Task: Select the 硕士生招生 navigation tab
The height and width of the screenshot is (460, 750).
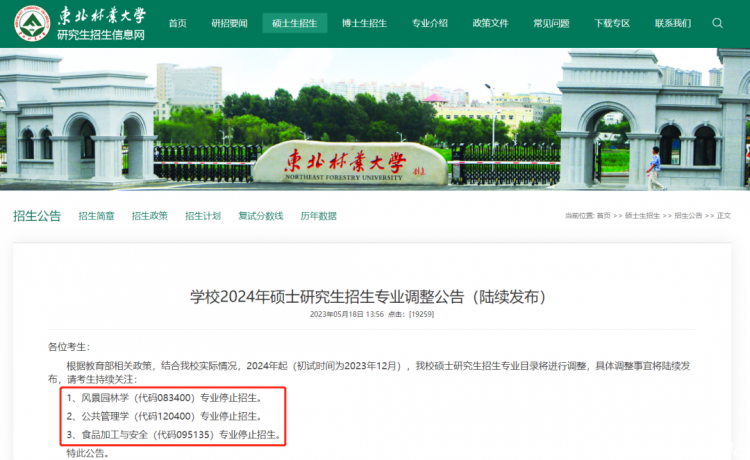Action: (295, 23)
